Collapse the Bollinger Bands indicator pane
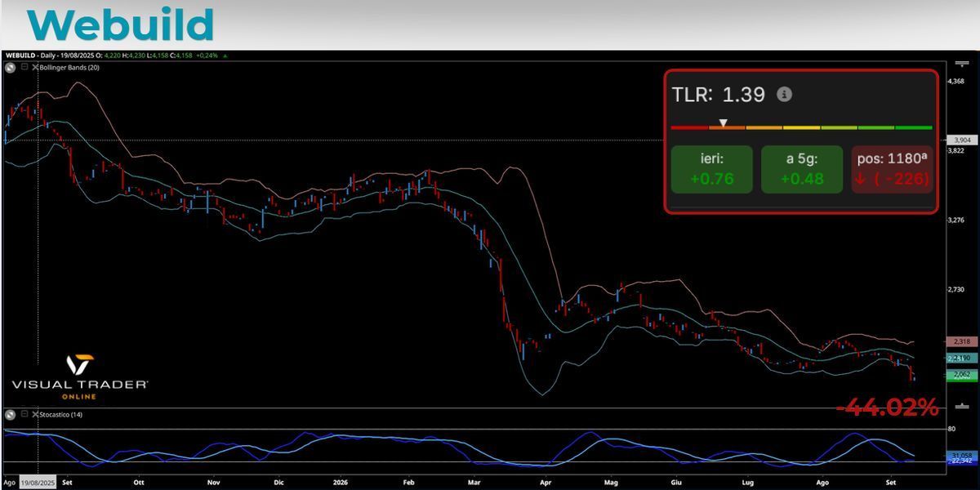This screenshot has width=980, height=490. point(24,67)
